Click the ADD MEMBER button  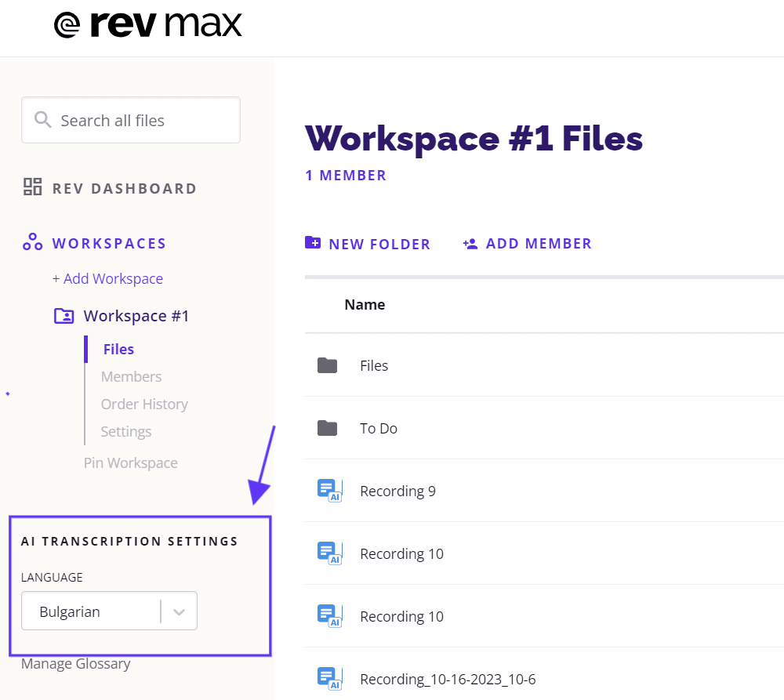[x=527, y=244]
